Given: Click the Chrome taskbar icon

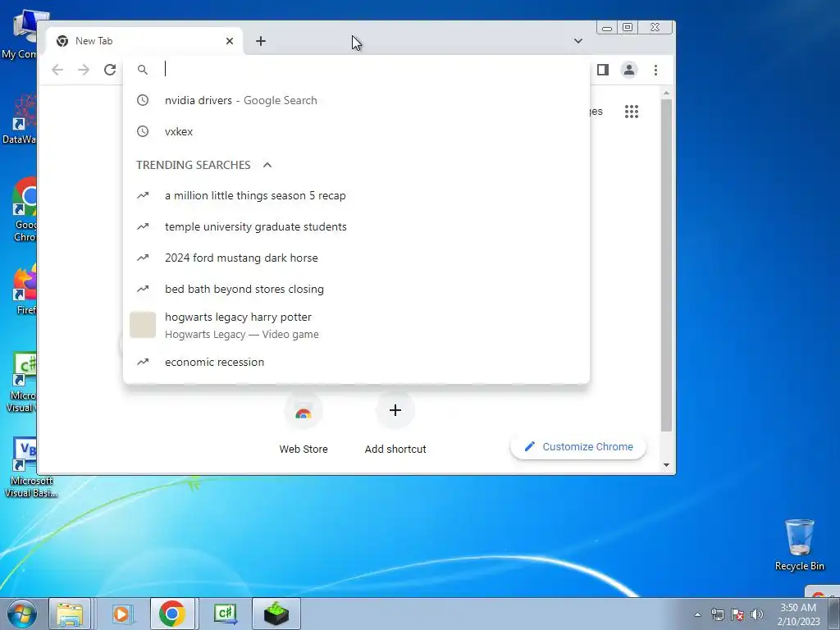Looking at the screenshot, I should [x=172, y=614].
